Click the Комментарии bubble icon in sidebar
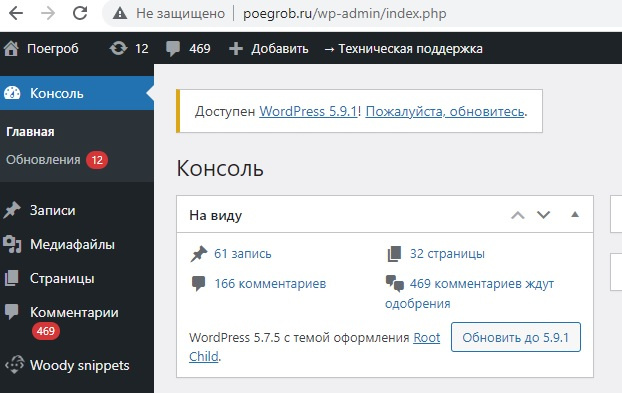The width and height of the screenshot is (622, 393). [12, 312]
